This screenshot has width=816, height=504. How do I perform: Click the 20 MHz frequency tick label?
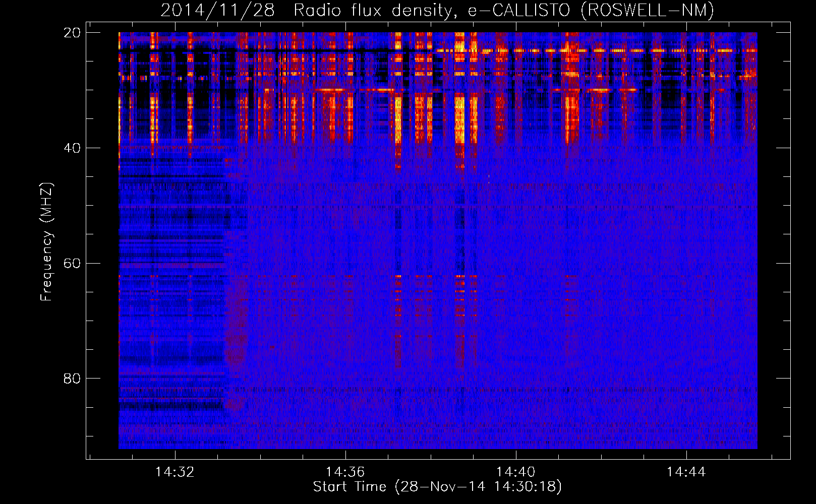tap(72, 33)
